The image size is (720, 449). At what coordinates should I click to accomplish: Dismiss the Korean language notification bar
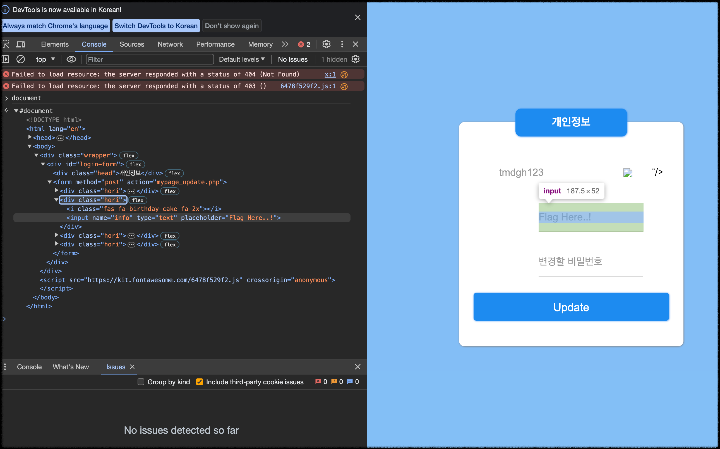coord(357,17)
